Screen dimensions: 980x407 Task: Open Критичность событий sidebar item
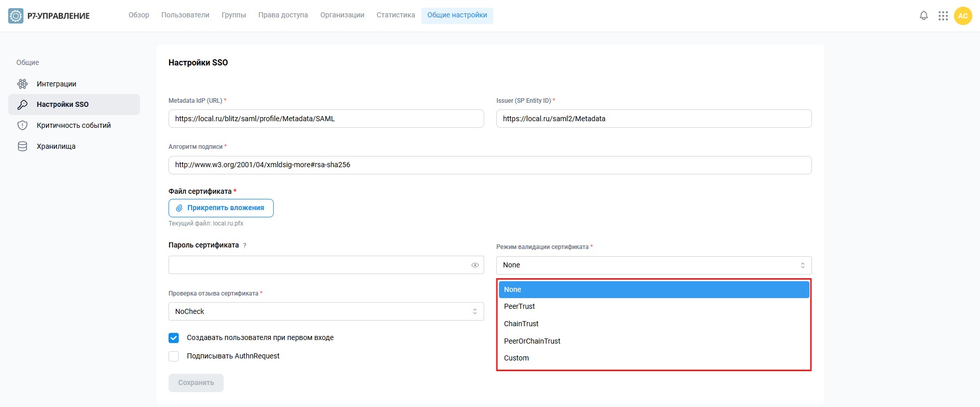74,125
